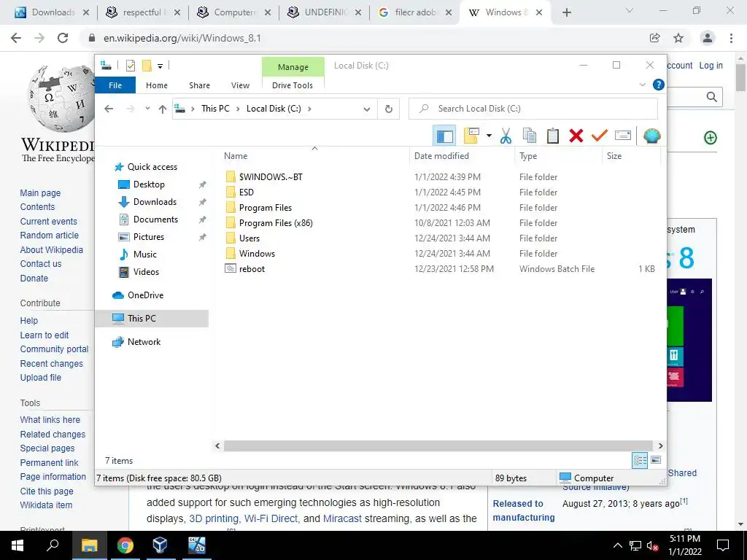Screen dimensions: 747x560
Task: Open Downloads in navigation pane
Action: 155,202
